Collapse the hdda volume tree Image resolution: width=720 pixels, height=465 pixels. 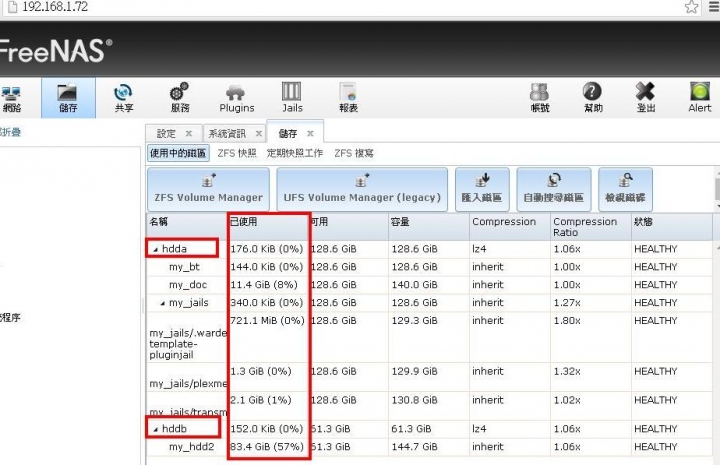(156, 249)
